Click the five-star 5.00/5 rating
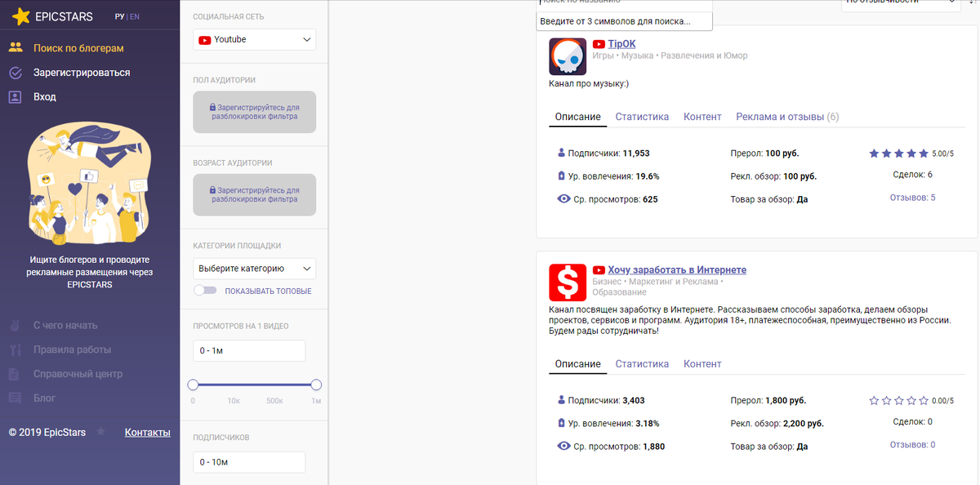Image resolution: width=980 pixels, height=485 pixels. coord(899,153)
